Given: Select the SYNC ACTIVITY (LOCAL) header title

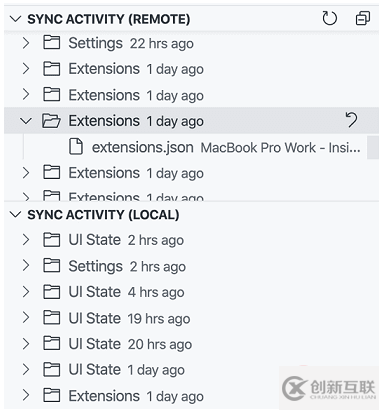Looking at the screenshot, I should (x=103, y=215).
